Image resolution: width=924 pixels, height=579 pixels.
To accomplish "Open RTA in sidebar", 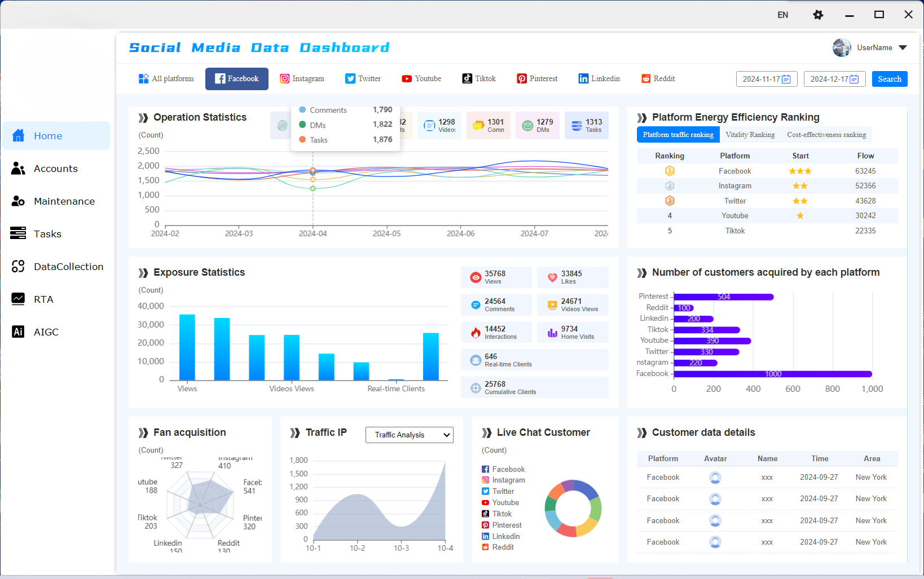I will click(x=56, y=299).
